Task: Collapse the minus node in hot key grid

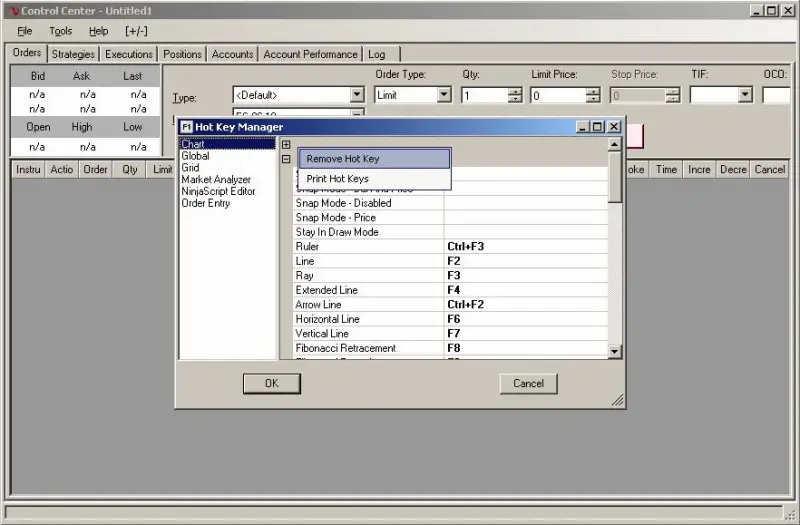Action: click(x=286, y=159)
